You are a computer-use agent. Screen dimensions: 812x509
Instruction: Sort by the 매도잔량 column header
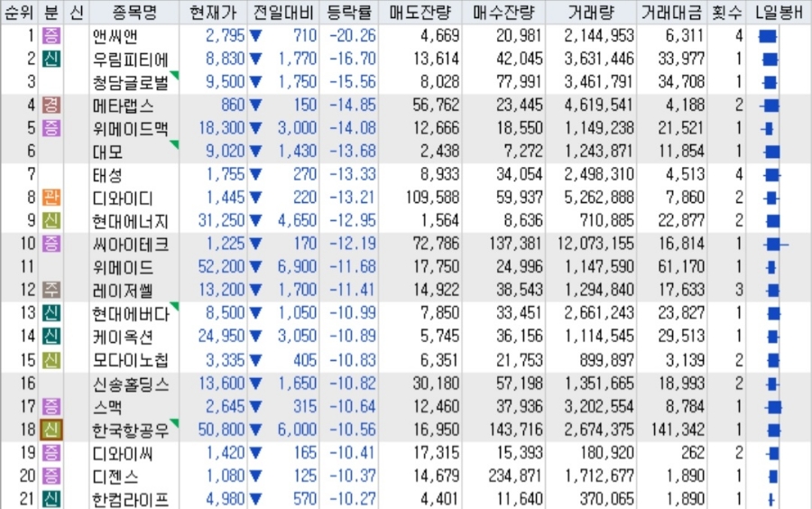coord(420,12)
